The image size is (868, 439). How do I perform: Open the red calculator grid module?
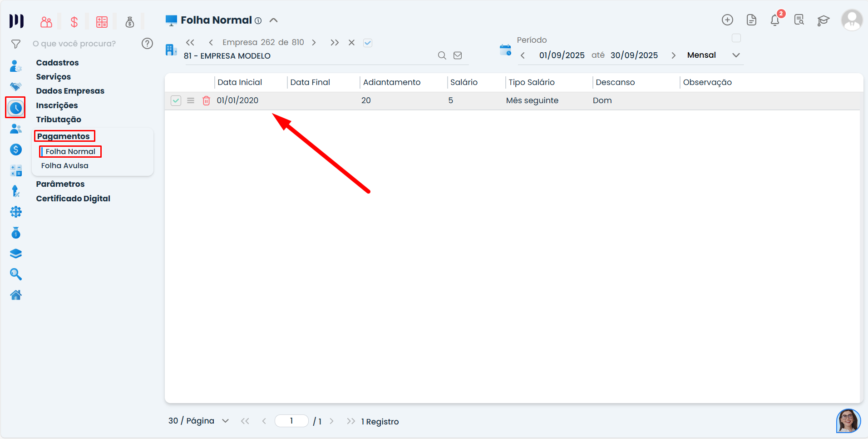point(102,21)
